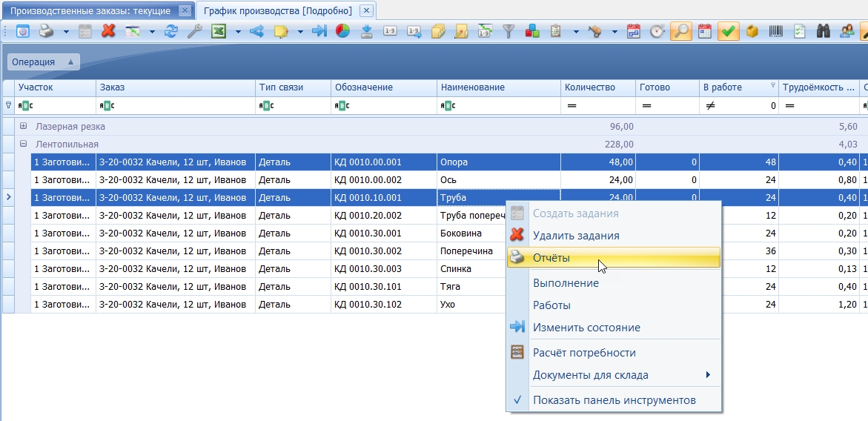Open Документы для склада submenu
The height and width of the screenshot is (421, 868).
pyautogui.click(x=614, y=375)
